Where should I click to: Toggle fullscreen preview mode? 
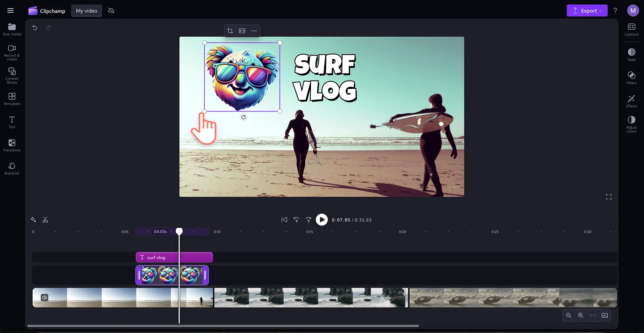pos(609,197)
